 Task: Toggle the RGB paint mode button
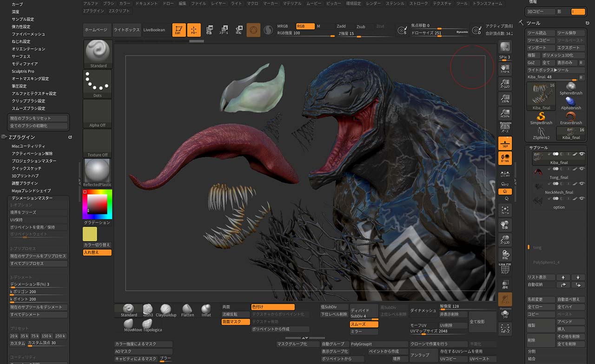coord(305,26)
